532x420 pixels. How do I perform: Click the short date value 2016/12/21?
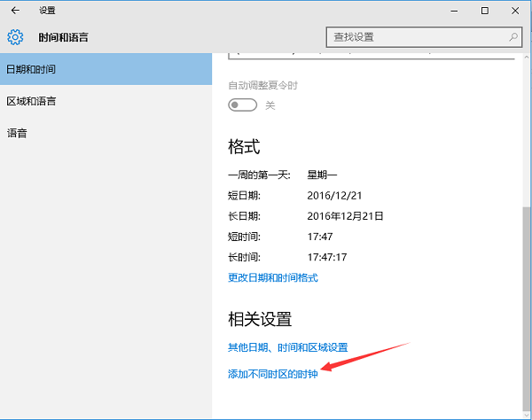tap(334, 196)
